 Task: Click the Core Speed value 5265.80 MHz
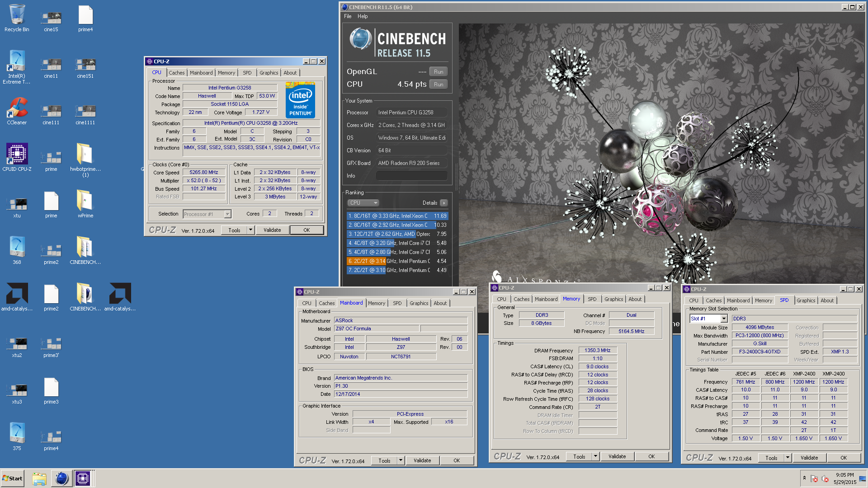[204, 173]
